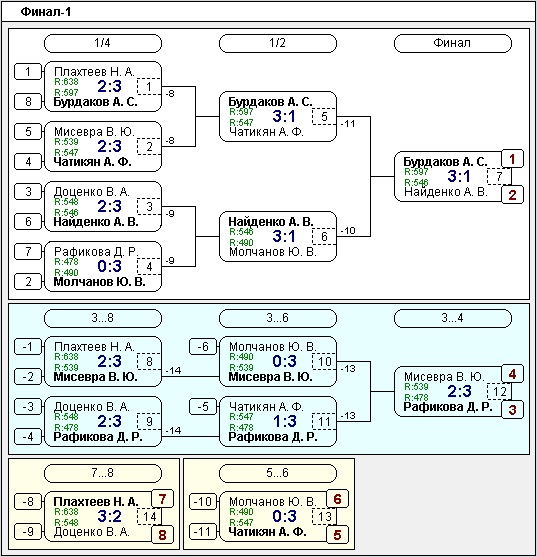
Task: Click fifth place badge by Чатикян
Action: tap(337, 535)
